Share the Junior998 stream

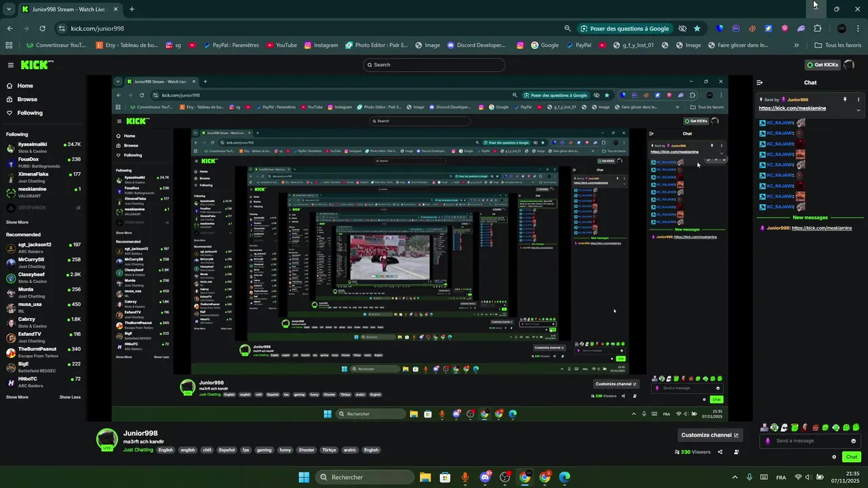pos(720,452)
